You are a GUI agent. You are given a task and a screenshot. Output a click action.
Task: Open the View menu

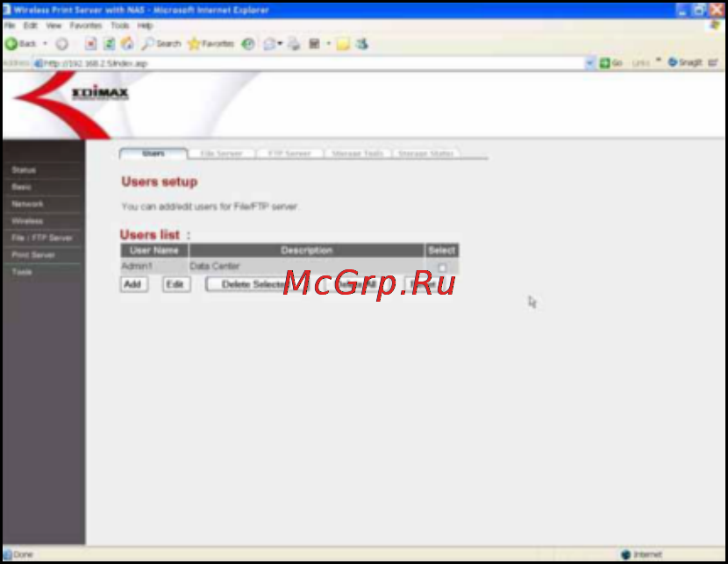click(x=54, y=25)
